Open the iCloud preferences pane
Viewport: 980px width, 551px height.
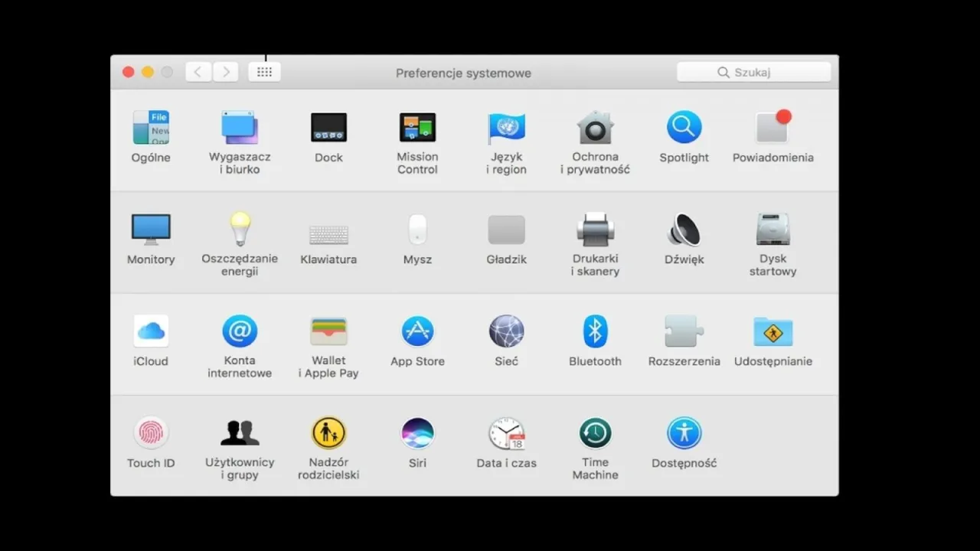pos(151,331)
